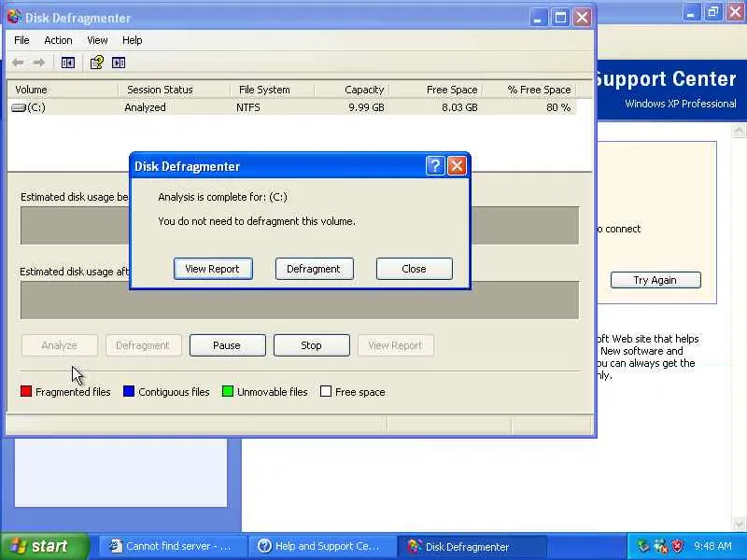This screenshot has height=560, width=747.
Task: Select the Analyzed status cell
Action: click(146, 107)
